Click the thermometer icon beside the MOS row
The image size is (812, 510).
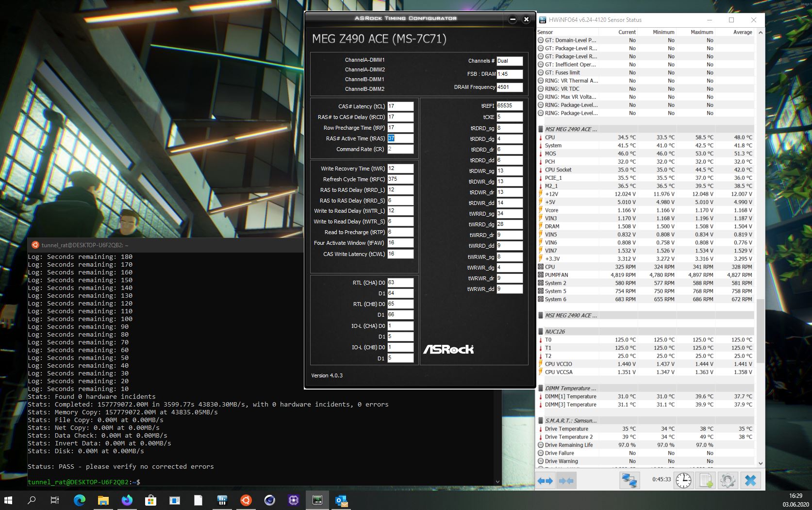tap(541, 153)
